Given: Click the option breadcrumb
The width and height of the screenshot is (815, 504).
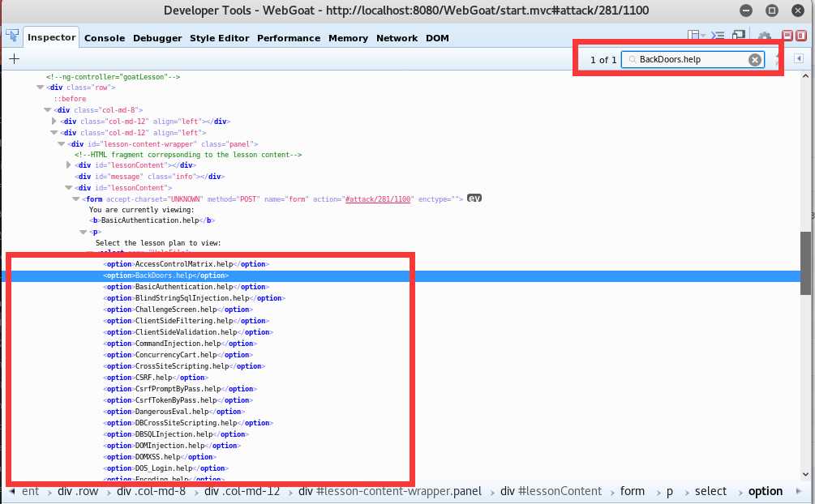Looking at the screenshot, I should [x=765, y=491].
